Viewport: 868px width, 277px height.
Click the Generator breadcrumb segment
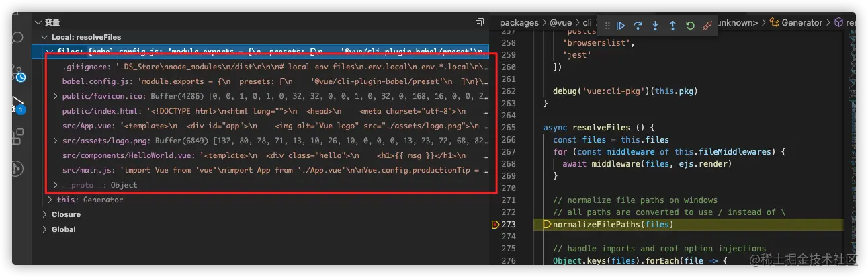(801, 23)
